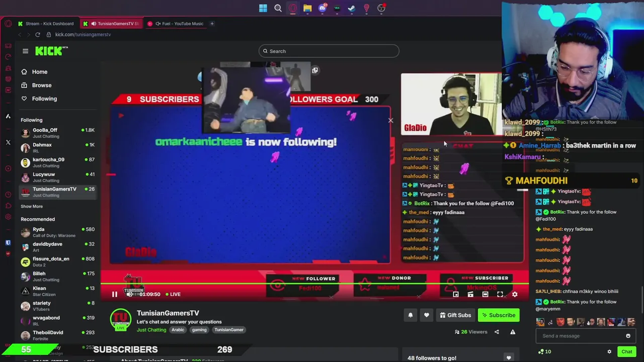Open stariety recommended channel

coord(57,306)
